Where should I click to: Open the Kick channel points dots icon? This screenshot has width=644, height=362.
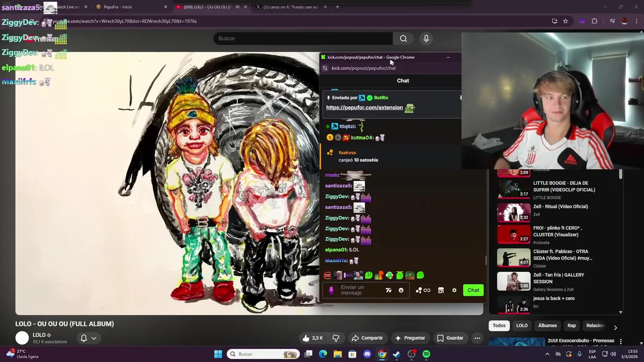419,290
